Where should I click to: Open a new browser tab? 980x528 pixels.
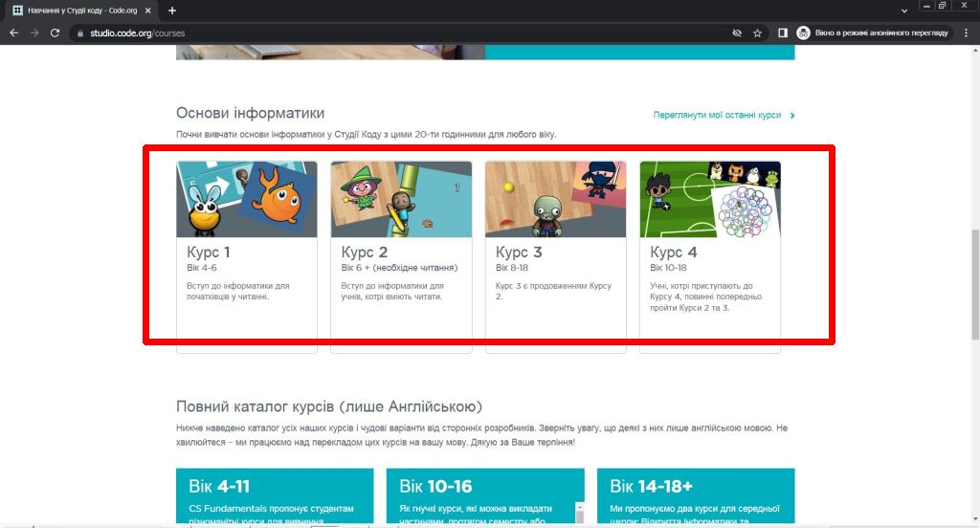tap(172, 11)
